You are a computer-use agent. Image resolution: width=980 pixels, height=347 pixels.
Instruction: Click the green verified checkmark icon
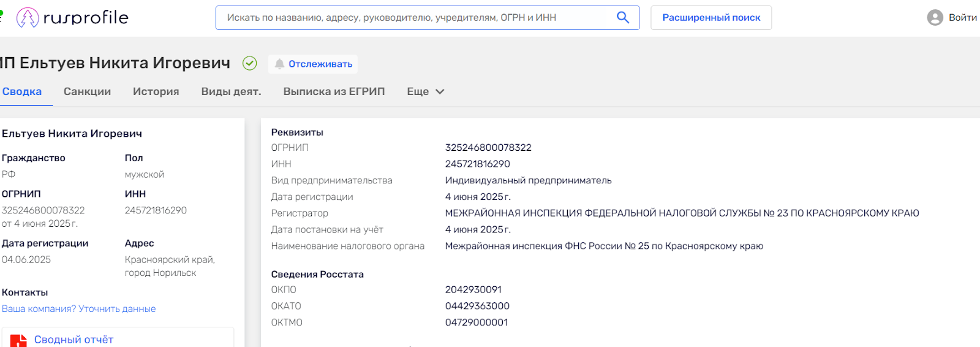coord(250,63)
